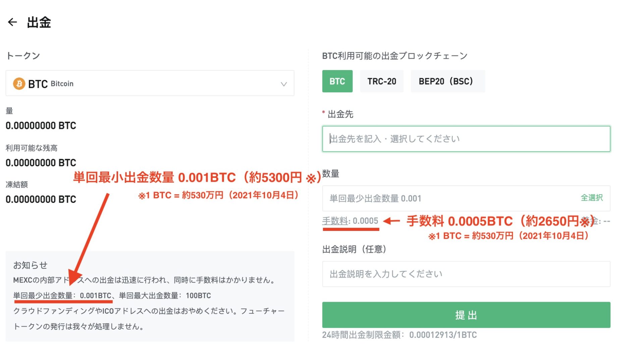
Task: Click the 24時間出金制限金額 limit text
Action: click(x=399, y=335)
